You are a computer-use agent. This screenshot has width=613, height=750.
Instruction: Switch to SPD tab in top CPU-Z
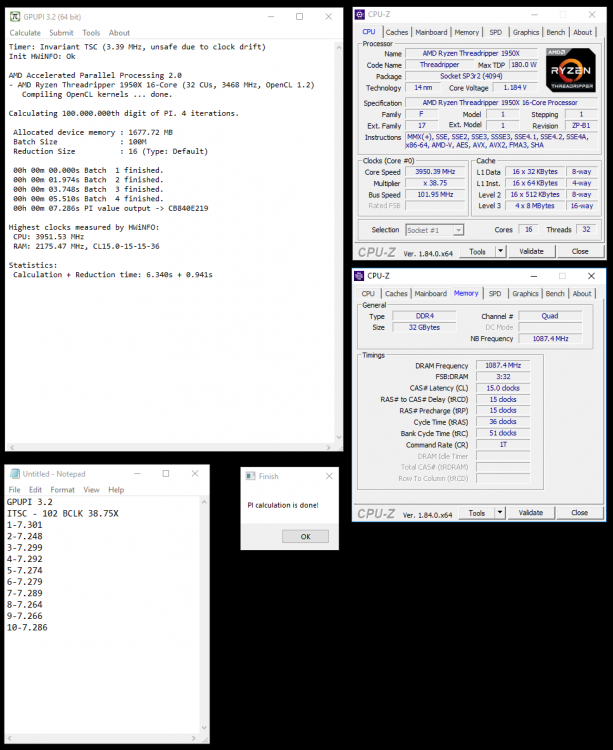click(495, 32)
